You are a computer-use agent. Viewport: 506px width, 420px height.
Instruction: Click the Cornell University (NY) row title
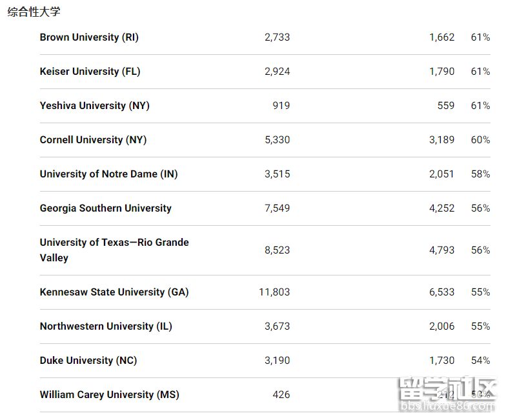[93, 140]
